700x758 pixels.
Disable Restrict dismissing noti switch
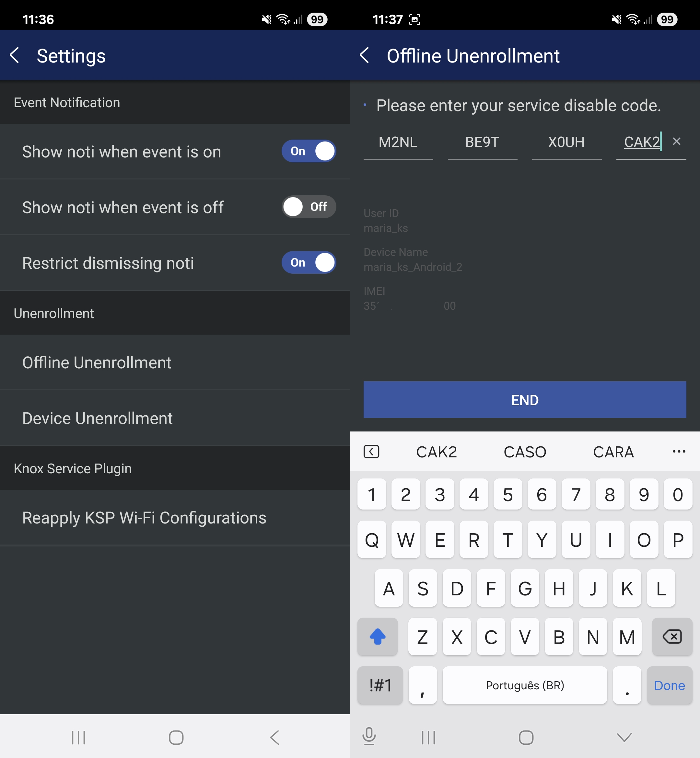[309, 262]
